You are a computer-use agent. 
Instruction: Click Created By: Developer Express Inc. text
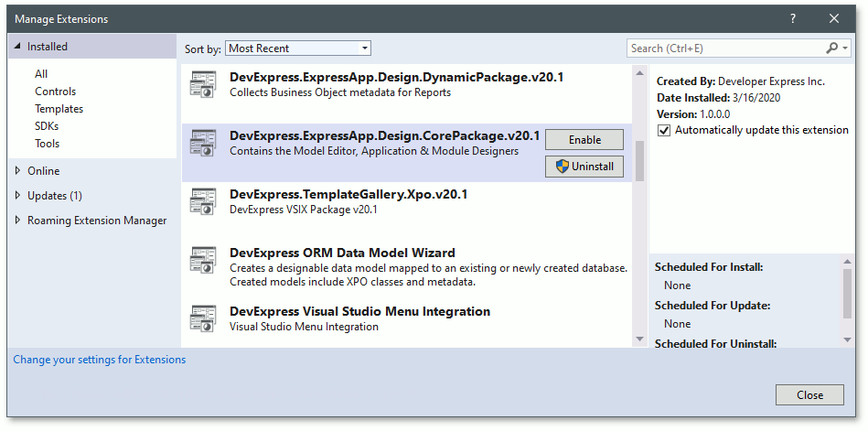[x=741, y=81]
